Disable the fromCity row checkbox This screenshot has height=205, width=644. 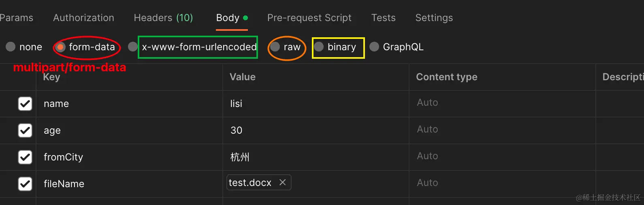point(25,157)
